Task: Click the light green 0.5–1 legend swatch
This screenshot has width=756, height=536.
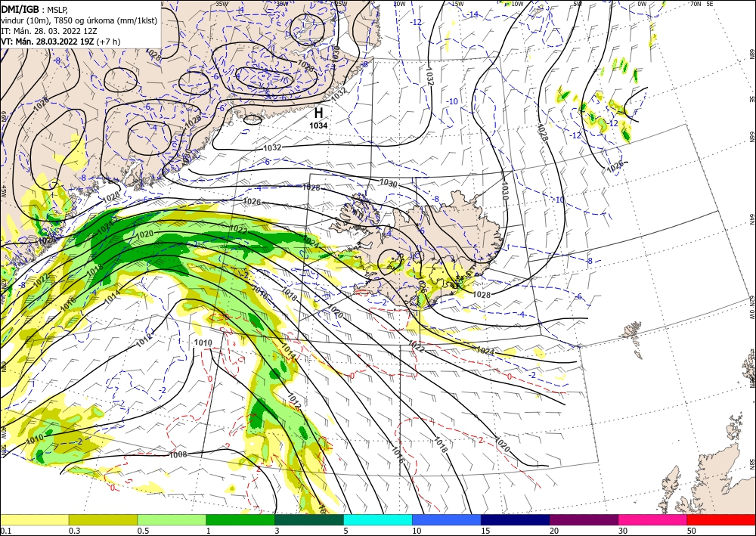Action: point(172,519)
